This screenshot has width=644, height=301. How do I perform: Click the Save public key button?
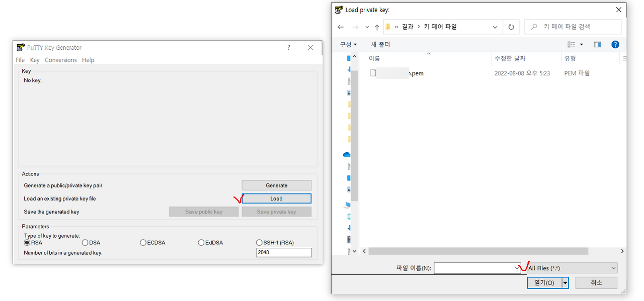pyautogui.click(x=204, y=212)
